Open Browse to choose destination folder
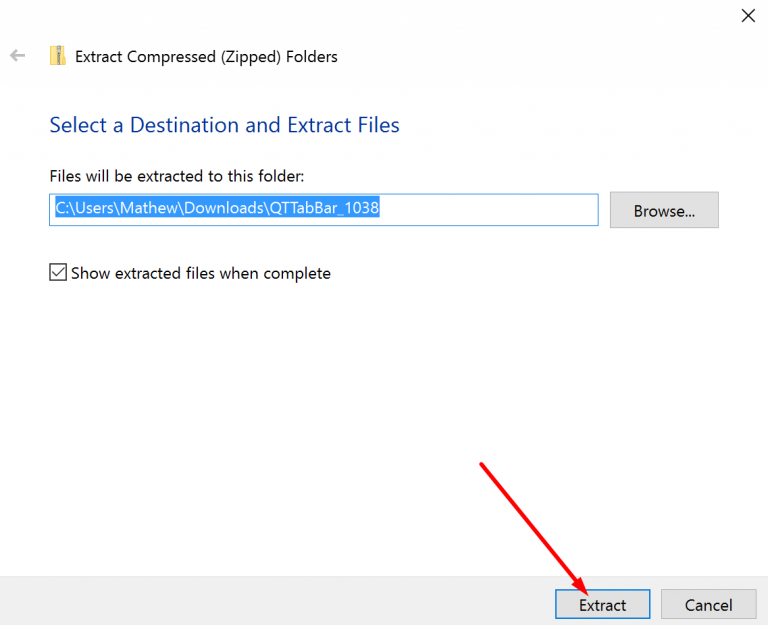The image size is (768, 625). click(x=664, y=210)
